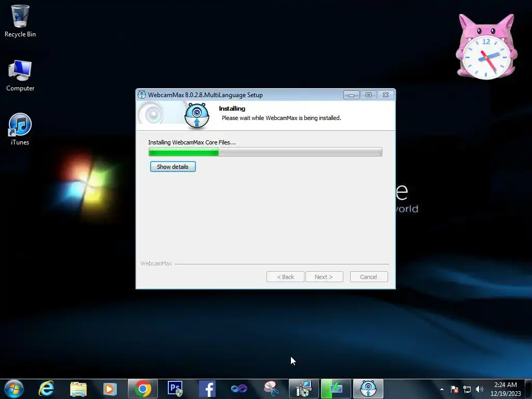Show hidden tray icons arrow
The width and height of the screenshot is (532, 399).
click(442, 389)
